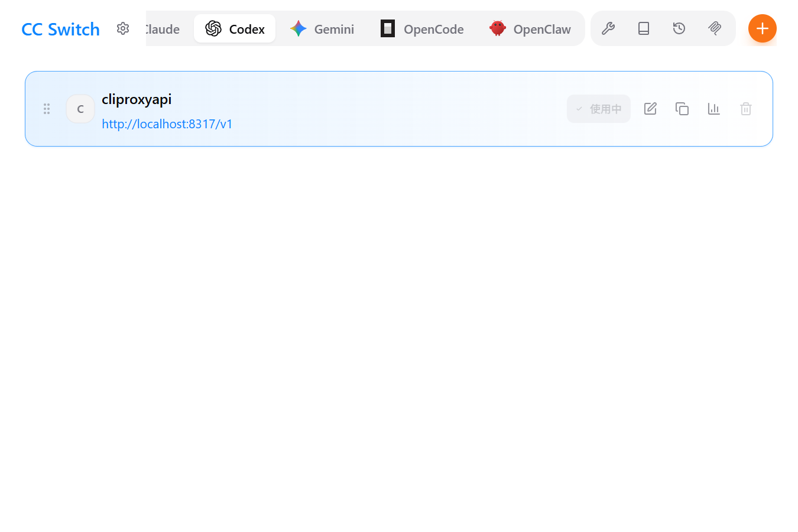
Task: Switch to the OpenClaw tab
Action: tap(530, 29)
